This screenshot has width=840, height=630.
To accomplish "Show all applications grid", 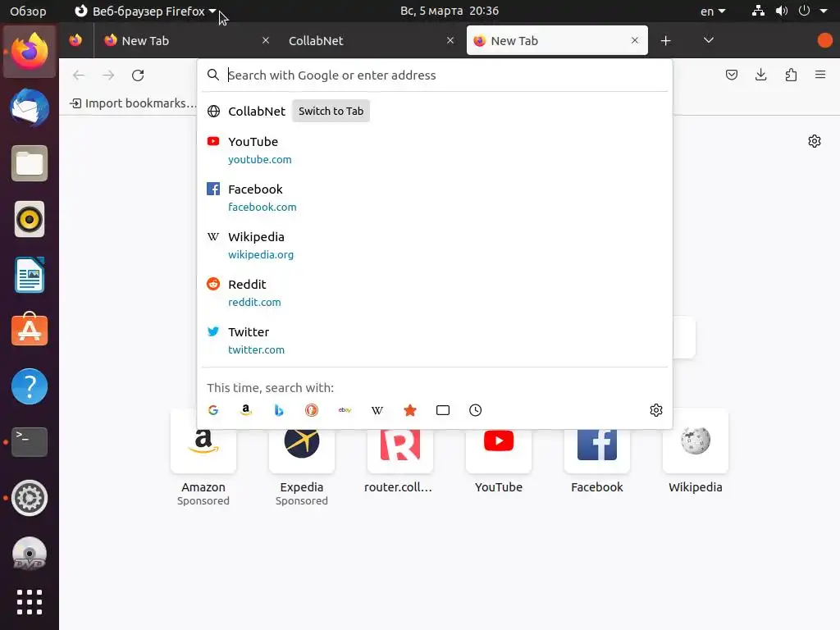I will coord(30,602).
